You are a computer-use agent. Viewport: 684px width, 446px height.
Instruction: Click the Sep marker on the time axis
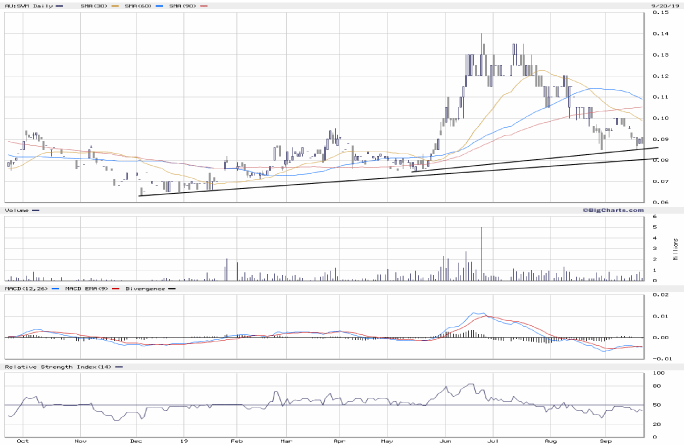(606, 440)
